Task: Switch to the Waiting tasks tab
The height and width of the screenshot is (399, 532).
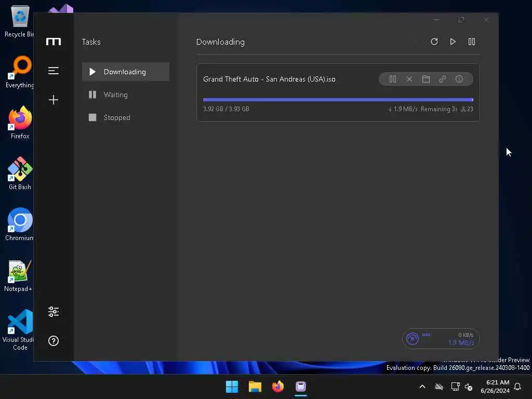Action: pos(126,95)
